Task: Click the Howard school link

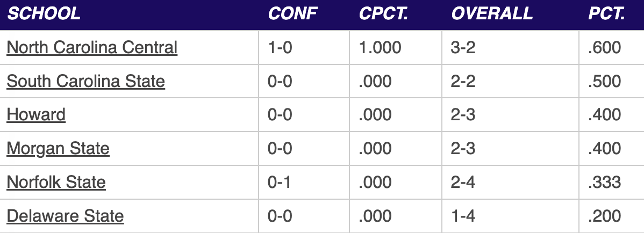Action: coord(36,115)
